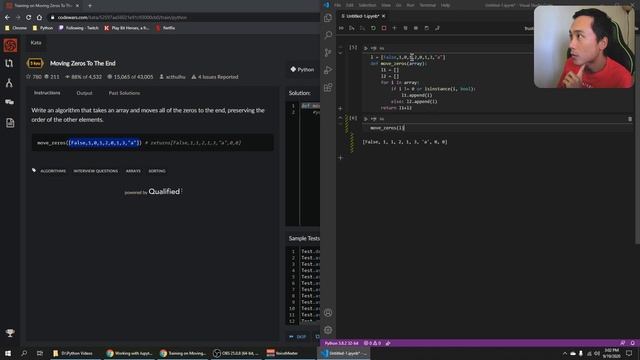Open the Python bookmark folder
The image size is (640, 360).
[43, 28]
